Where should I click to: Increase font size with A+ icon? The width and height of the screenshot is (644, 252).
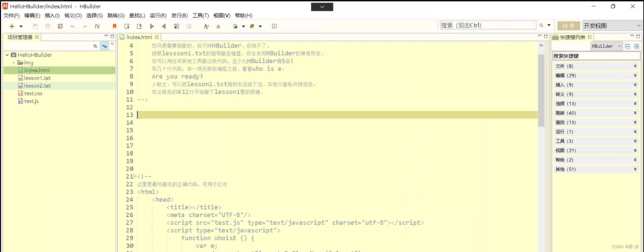[206, 26]
